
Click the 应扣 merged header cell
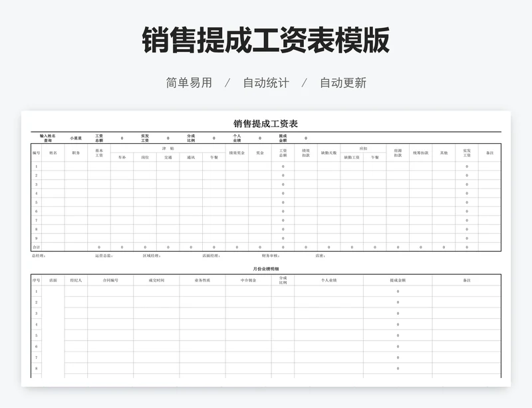[x=363, y=148]
